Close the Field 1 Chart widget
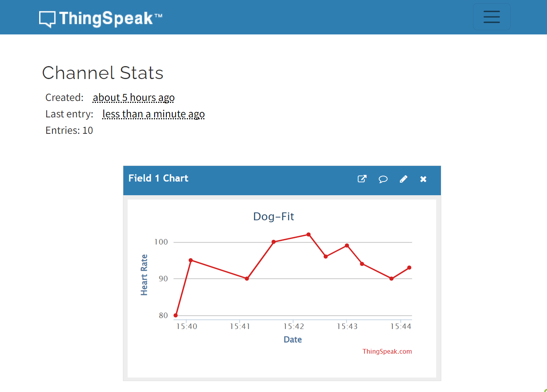The image size is (547, 392). (x=423, y=179)
